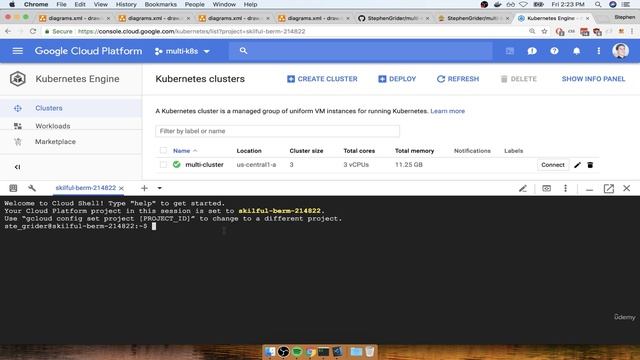Click the multi-cluster green status icon
The width and height of the screenshot is (640, 360).
coord(176,164)
